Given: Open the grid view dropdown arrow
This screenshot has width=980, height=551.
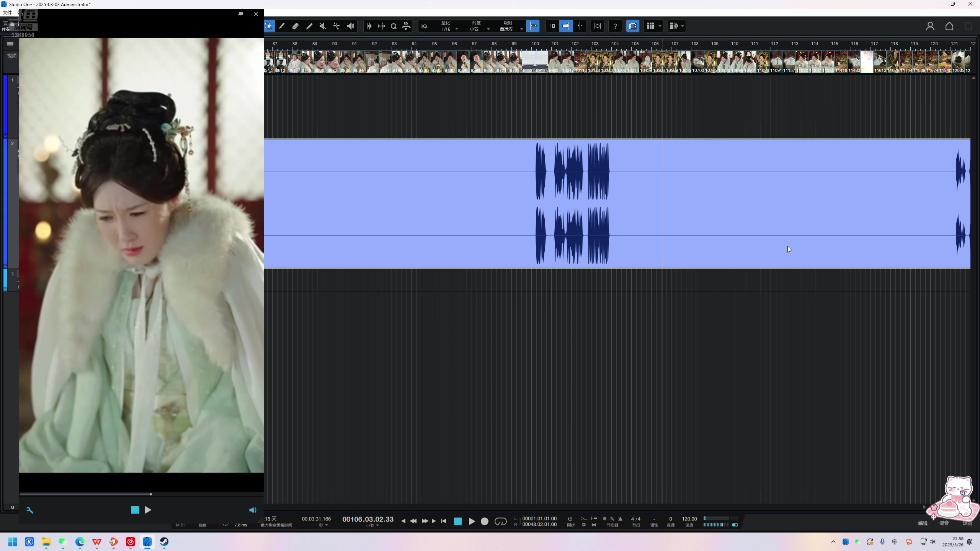Looking at the screenshot, I should coord(660,26).
